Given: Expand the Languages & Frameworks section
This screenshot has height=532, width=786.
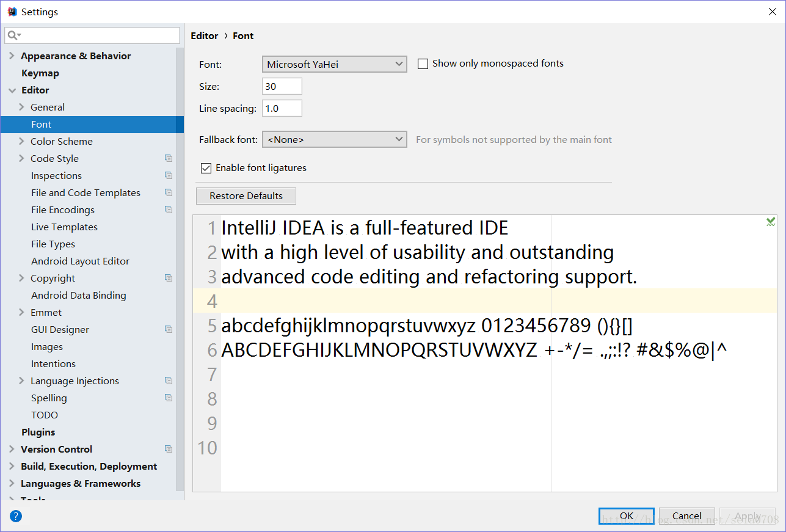Looking at the screenshot, I should click(x=12, y=483).
